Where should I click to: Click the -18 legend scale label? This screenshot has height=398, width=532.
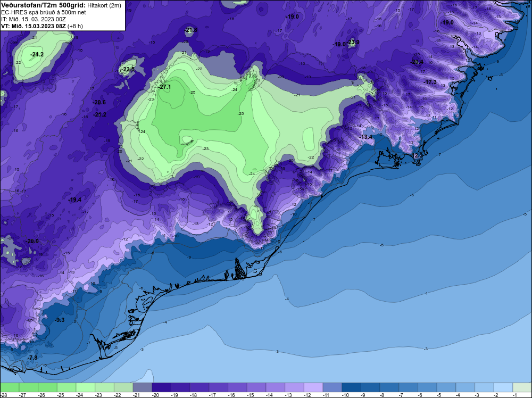coord(193,395)
